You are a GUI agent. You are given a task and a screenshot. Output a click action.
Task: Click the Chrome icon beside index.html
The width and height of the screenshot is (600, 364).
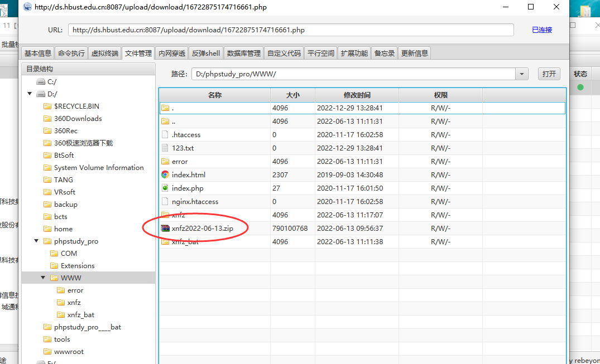click(x=165, y=174)
